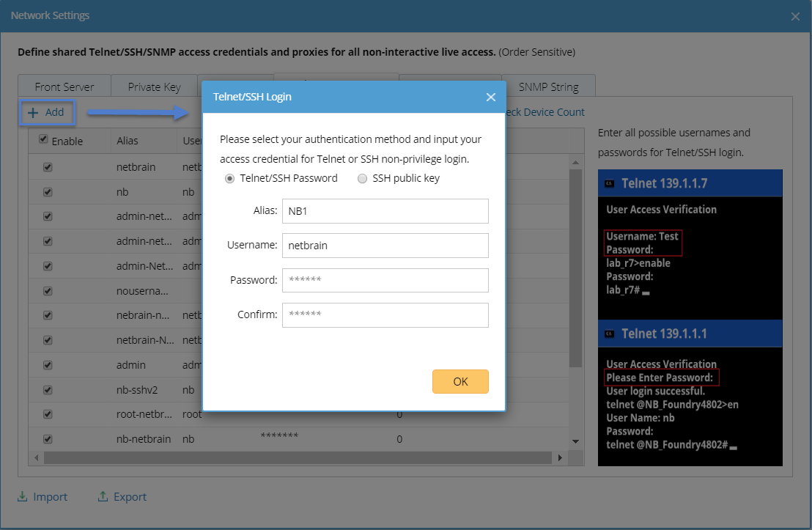Open the SNMP String tab
Image resolution: width=812 pixels, height=530 pixels.
(548, 87)
